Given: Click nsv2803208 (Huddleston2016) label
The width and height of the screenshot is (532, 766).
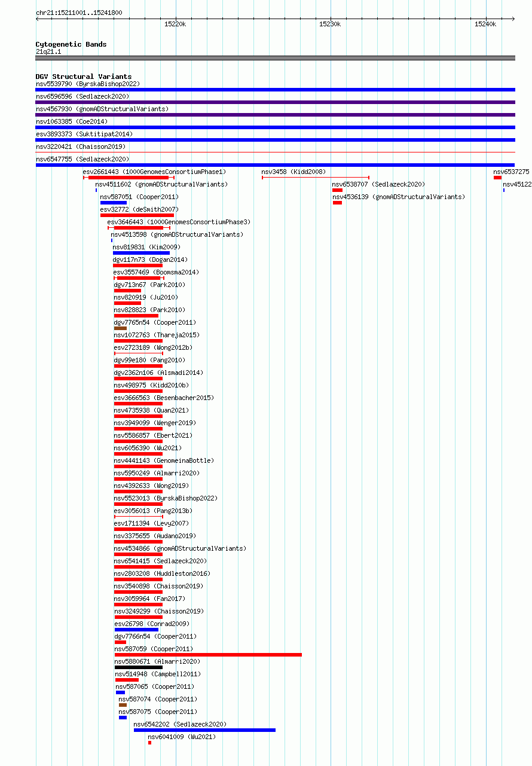Looking at the screenshot, I should coord(163,573).
